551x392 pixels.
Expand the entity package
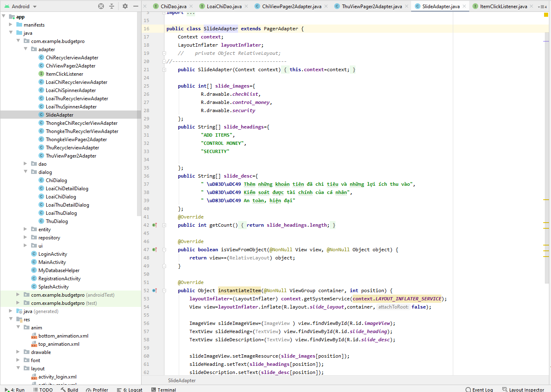(x=26, y=229)
